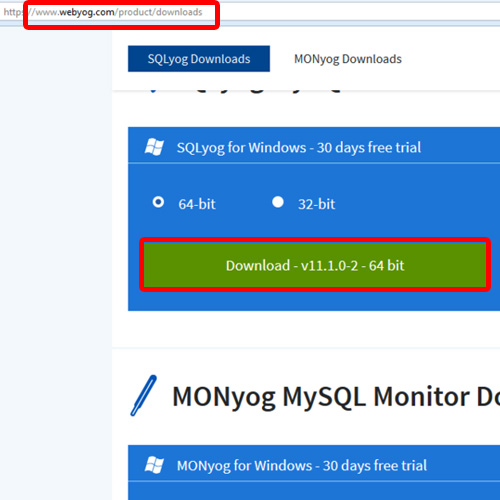Click the 64-bit label text
The width and height of the screenshot is (500, 500).
coord(197,204)
